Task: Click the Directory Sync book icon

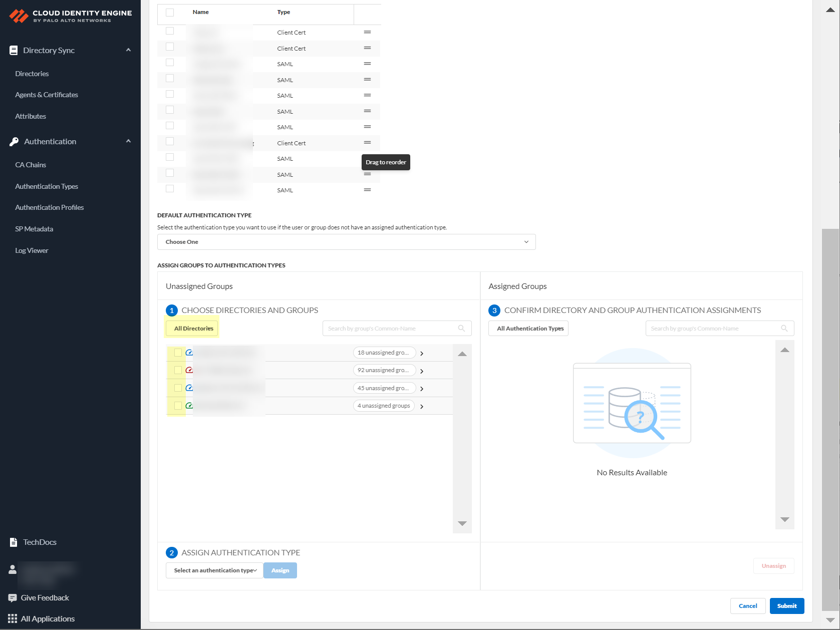Action: (14, 50)
